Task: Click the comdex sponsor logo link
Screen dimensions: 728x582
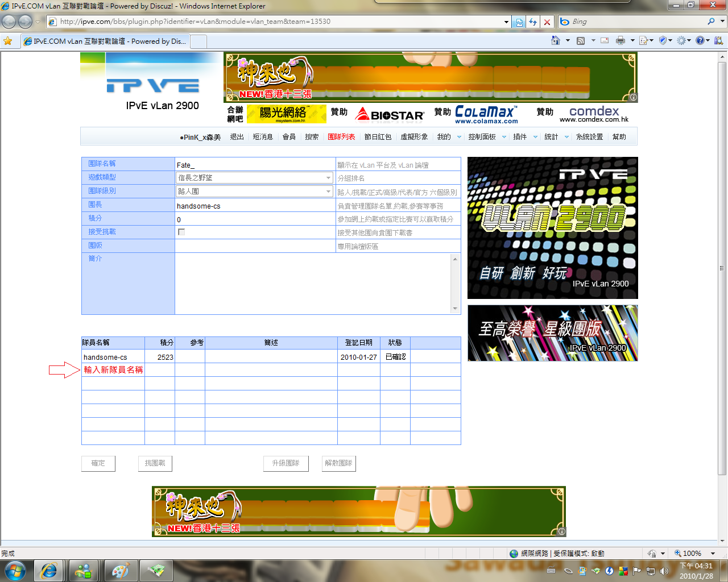Action: click(594, 114)
